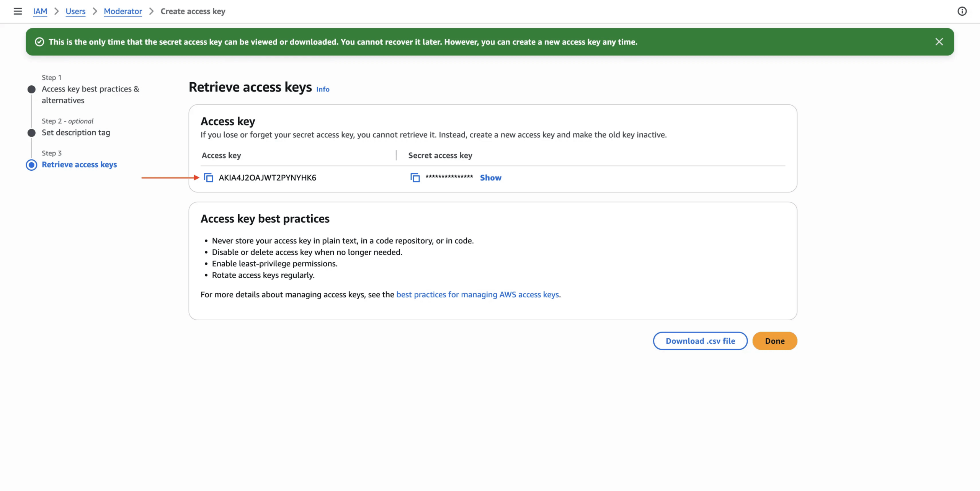This screenshot has height=491, width=980.
Task: Click the success checkmark icon in banner
Action: [39, 42]
